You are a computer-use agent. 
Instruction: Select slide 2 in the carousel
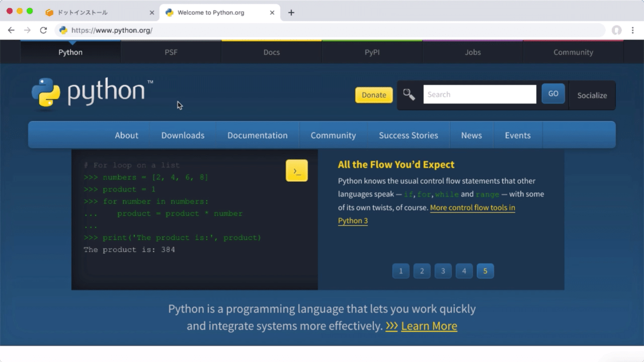point(422,271)
